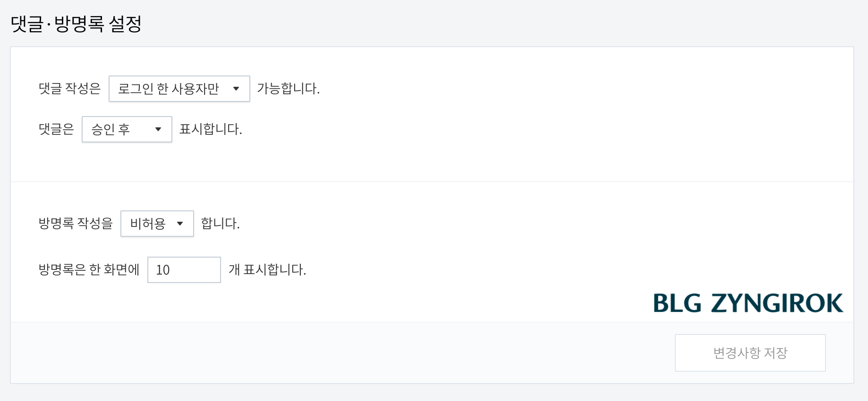The width and height of the screenshot is (868, 401).
Task: Click the chevron on the 승인 후 selector
Action: [159, 129]
